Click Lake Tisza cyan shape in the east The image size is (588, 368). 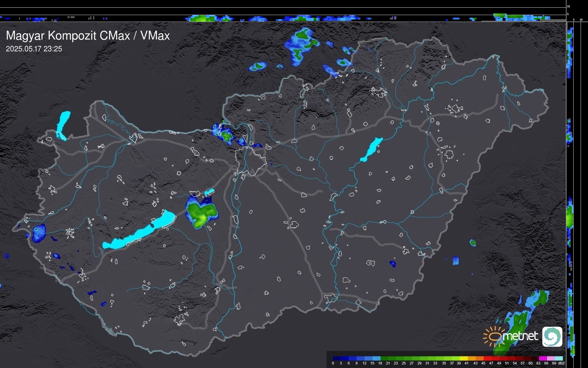371,150
